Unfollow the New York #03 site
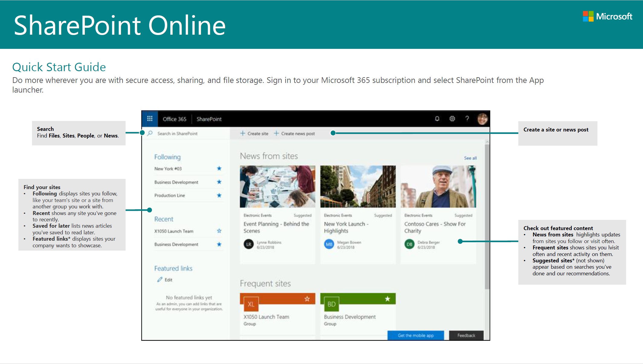The width and height of the screenshot is (643, 364). pos(219,169)
